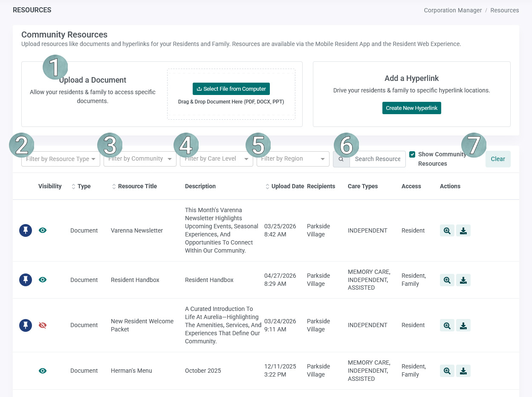Show the hidden New Resident Welcome Packet

pyautogui.click(x=43, y=325)
